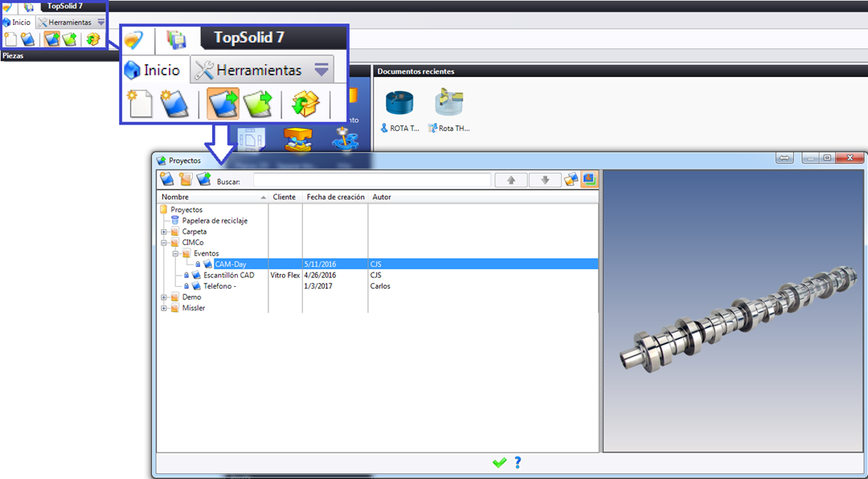Click the search next down-arrow button
868x479 pixels.
click(545, 180)
